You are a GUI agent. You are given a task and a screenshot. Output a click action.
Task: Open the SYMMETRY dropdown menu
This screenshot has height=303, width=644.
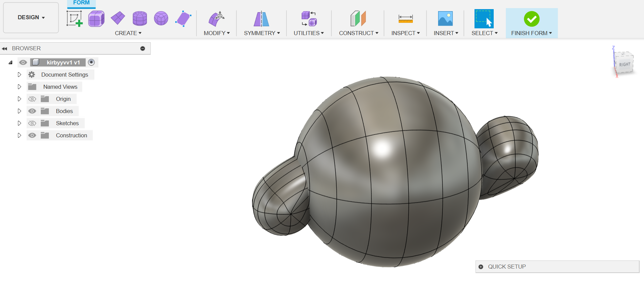pos(262,33)
